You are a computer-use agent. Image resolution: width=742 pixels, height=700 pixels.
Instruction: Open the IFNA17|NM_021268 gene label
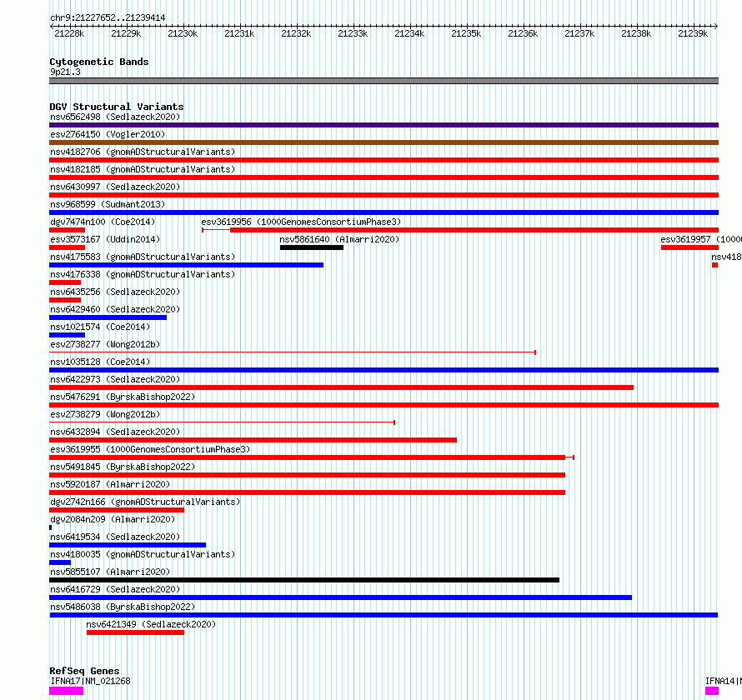pos(90,681)
